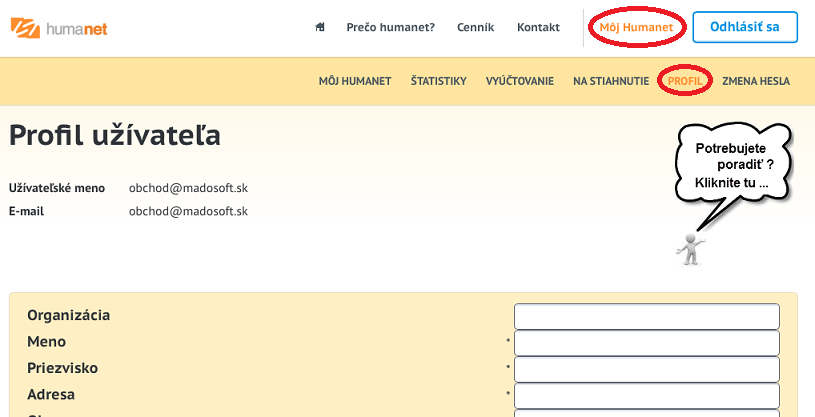Image resolution: width=815 pixels, height=417 pixels.
Task: Open the NA STIAHNUTIE section
Action: pos(610,81)
